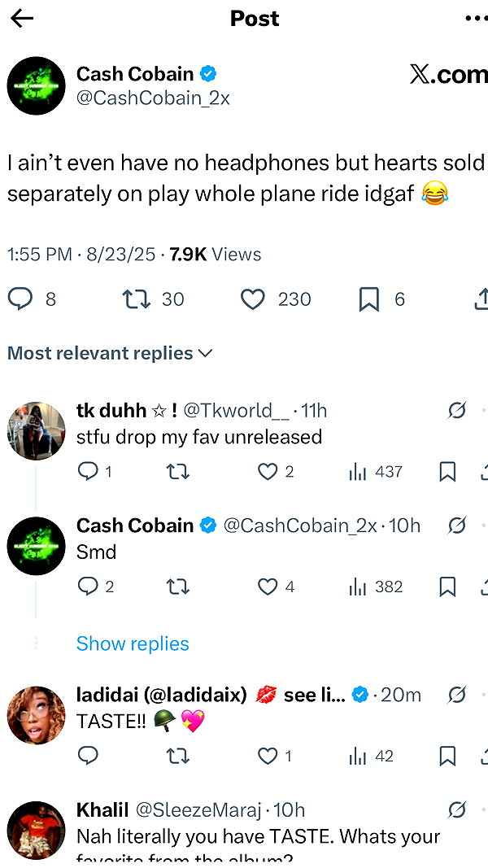Open the @SleezeMaraj profile handle

(198, 810)
